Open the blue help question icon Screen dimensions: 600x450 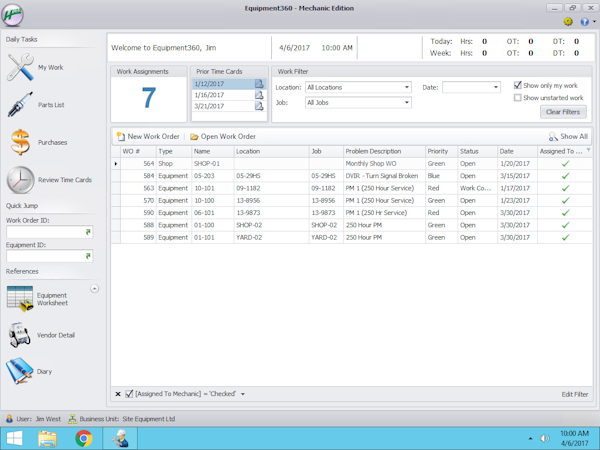click(584, 22)
